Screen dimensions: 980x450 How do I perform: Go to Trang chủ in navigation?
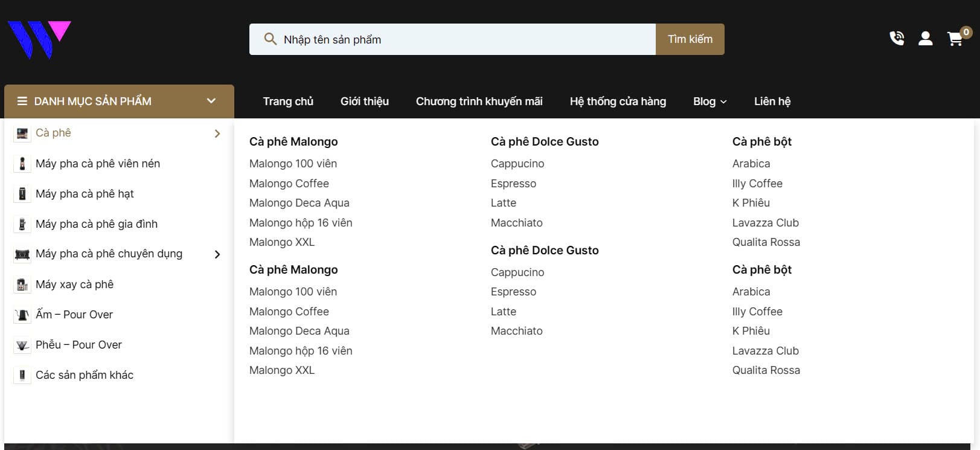(x=288, y=101)
